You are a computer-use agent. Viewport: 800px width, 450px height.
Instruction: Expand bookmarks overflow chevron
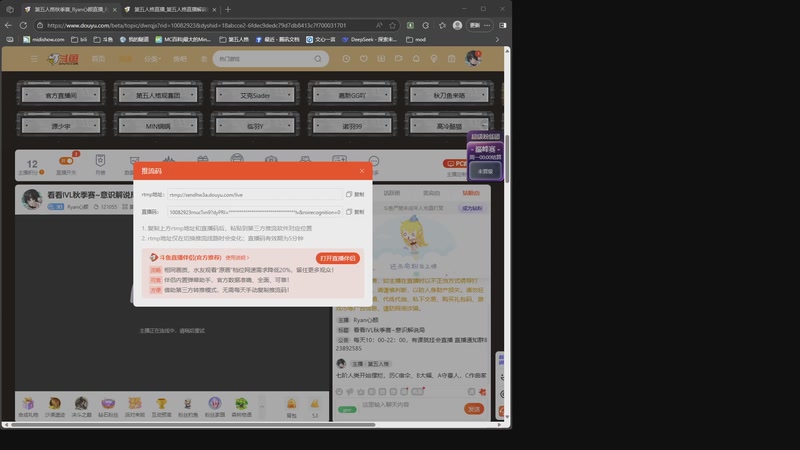click(x=497, y=39)
